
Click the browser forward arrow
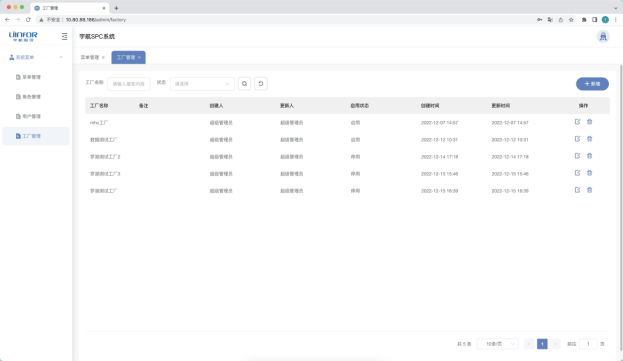click(x=17, y=19)
